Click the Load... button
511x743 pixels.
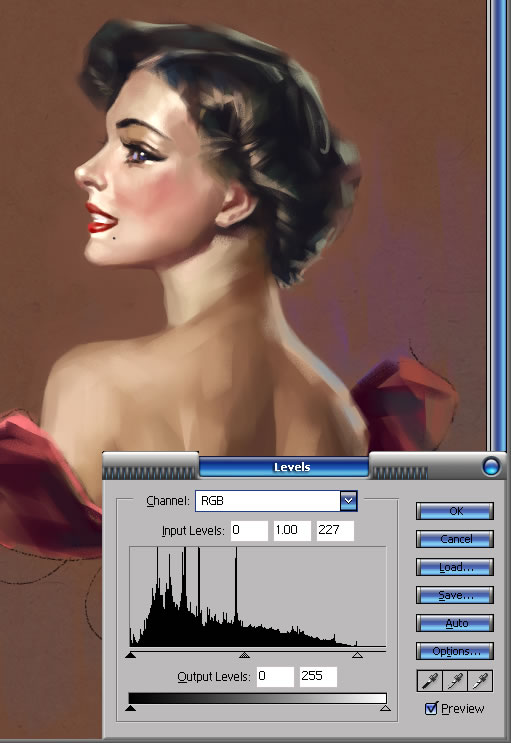click(x=455, y=567)
